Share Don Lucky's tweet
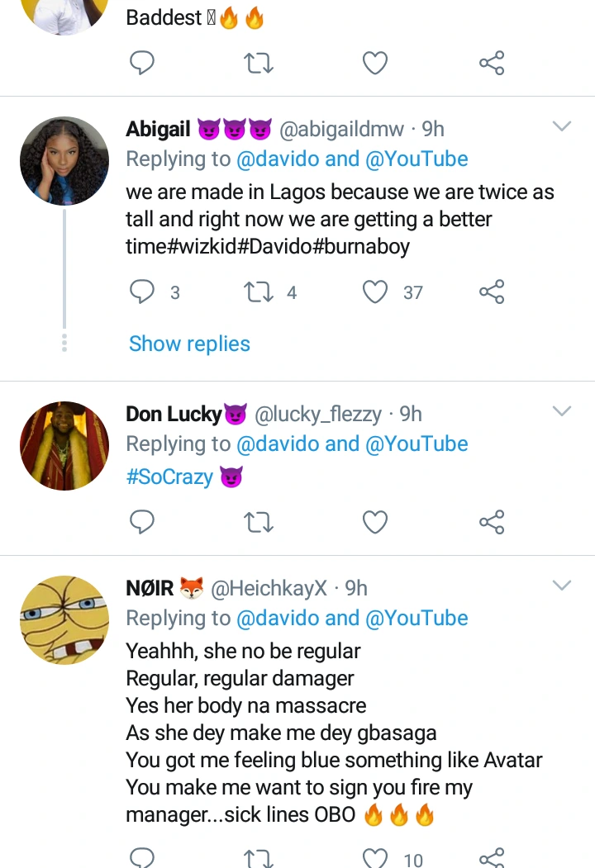Image resolution: width=595 pixels, height=868 pixels. 492,522
